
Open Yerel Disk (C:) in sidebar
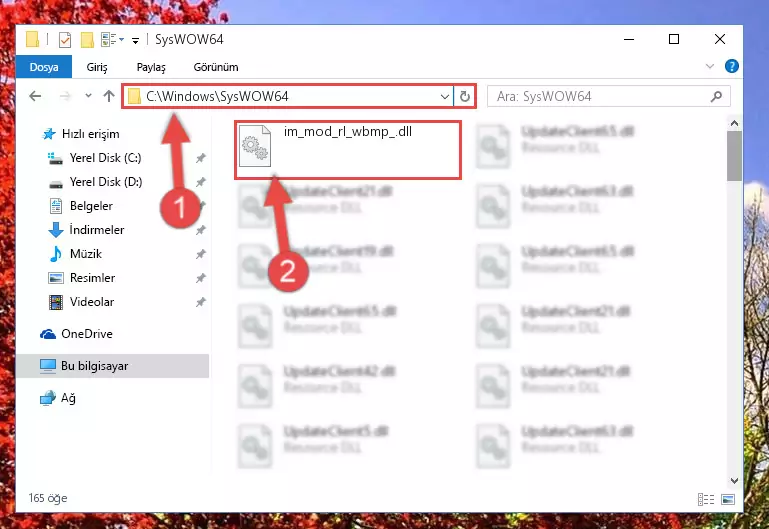(105, 158)
